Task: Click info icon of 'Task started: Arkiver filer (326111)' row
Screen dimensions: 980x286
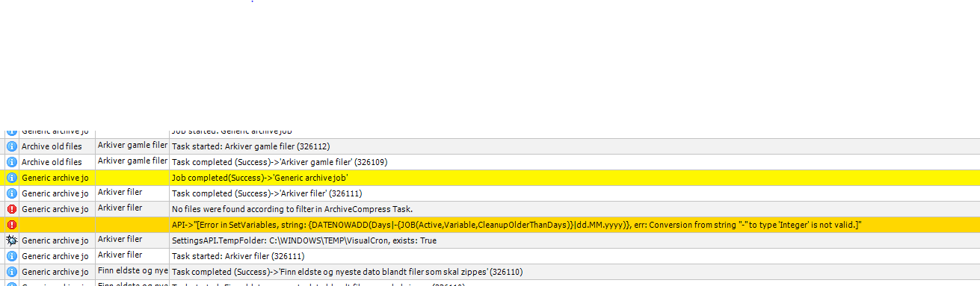Action: pyautogui.click(x=11, y=256)
